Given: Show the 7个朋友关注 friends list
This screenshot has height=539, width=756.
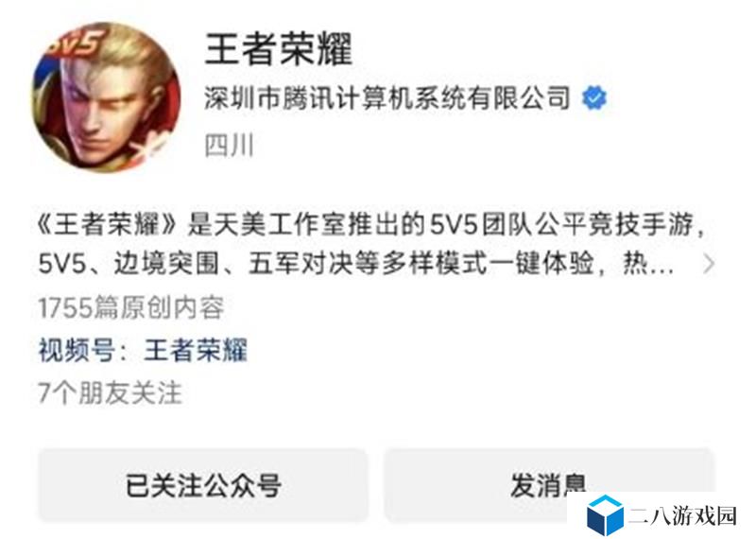Looking at the screenshot, I should [x=110, y=392].
